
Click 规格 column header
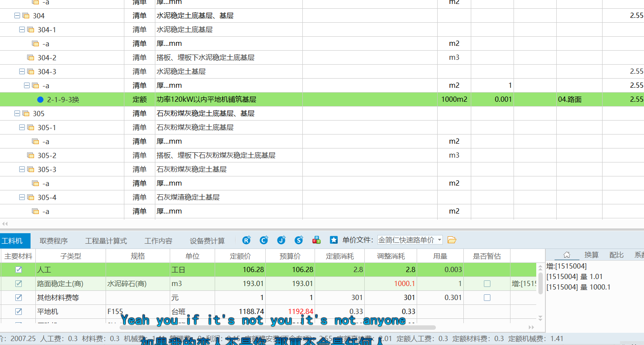(x=138, y=256)
